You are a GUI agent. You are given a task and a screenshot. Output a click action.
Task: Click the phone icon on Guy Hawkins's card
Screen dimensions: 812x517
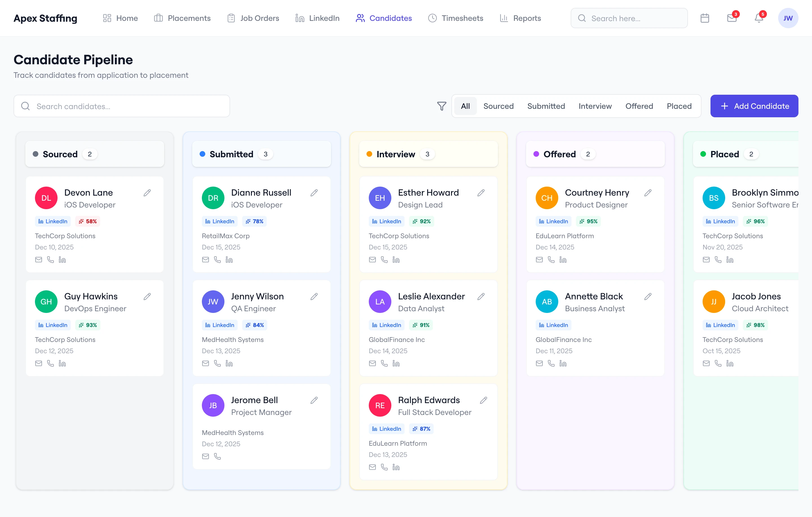point(50,363)
